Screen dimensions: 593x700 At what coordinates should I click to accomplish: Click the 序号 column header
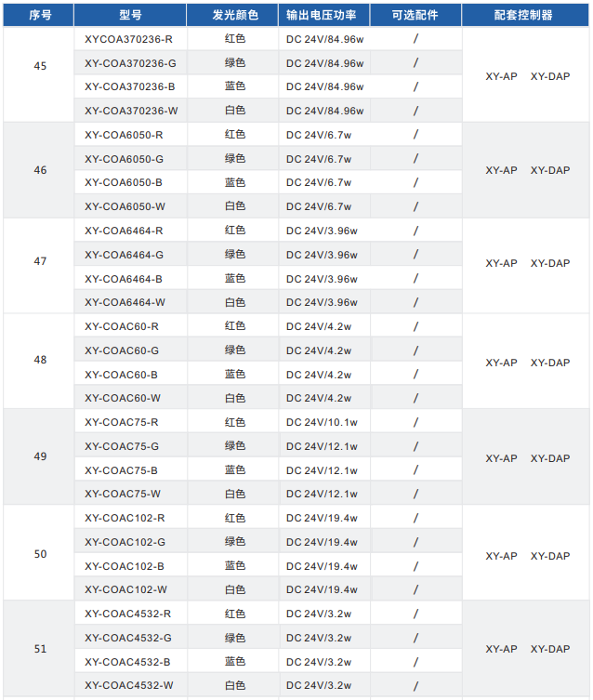[39, 16]
